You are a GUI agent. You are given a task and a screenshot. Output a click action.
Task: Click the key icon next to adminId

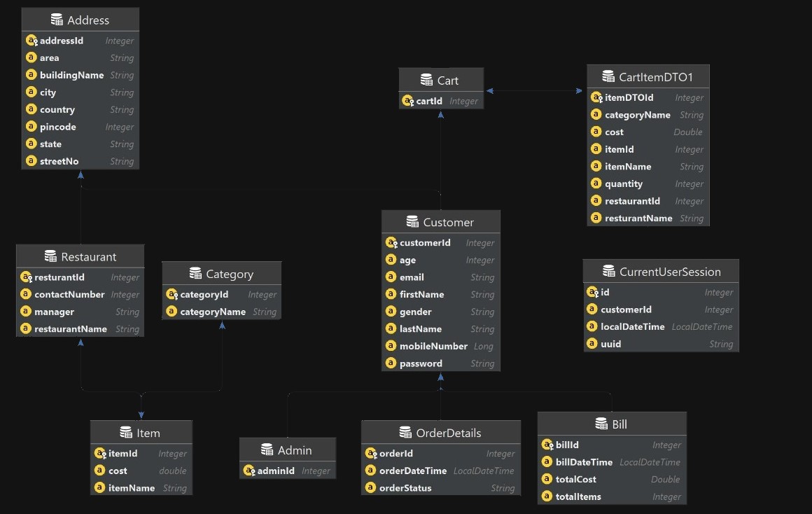pyautogui.click(x=248, y=471)
